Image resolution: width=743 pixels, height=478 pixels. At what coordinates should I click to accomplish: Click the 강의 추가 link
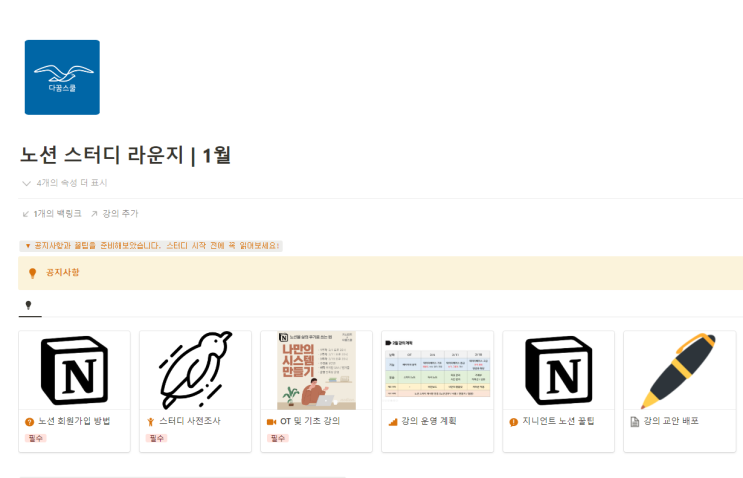point(115,214)
